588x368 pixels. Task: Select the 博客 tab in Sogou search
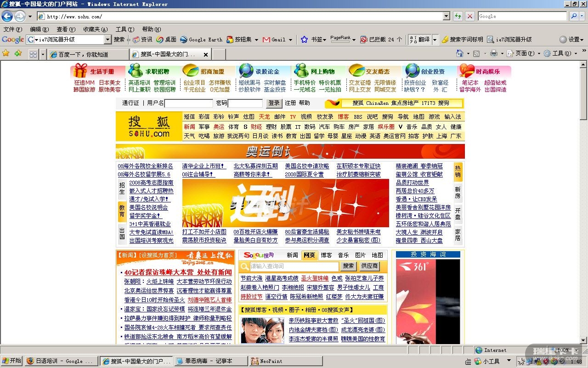click(x=327, y=255)
